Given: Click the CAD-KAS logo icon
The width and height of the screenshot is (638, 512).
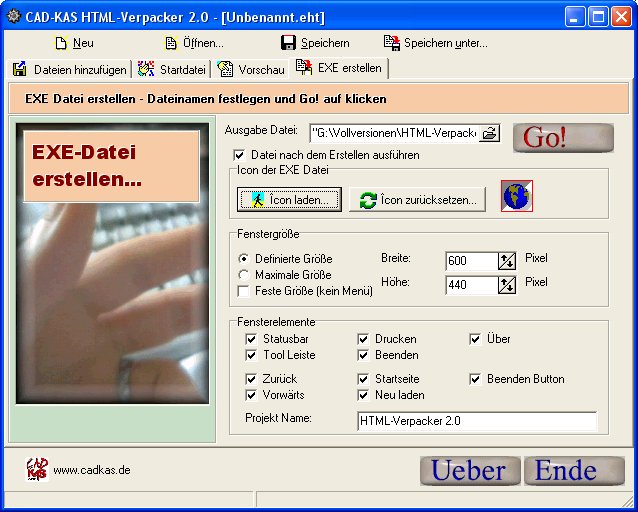Looking at the screenshot, I should 36,469.
